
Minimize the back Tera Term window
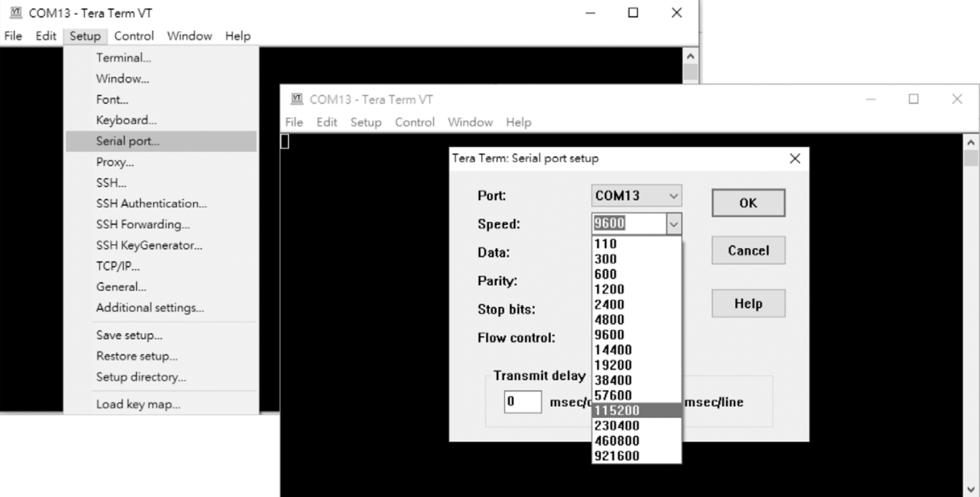[590, 13]
